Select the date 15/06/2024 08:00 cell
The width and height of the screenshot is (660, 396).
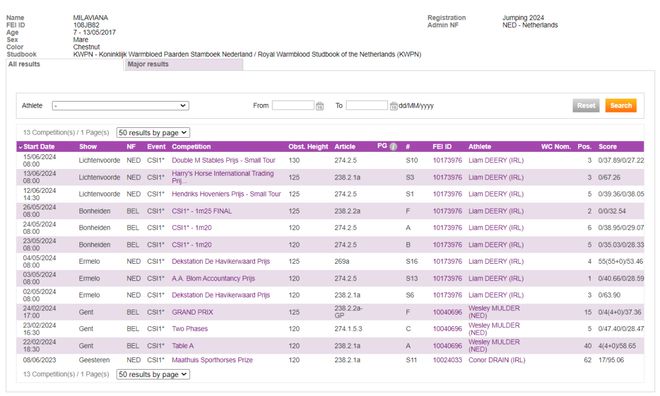[40, 160]
